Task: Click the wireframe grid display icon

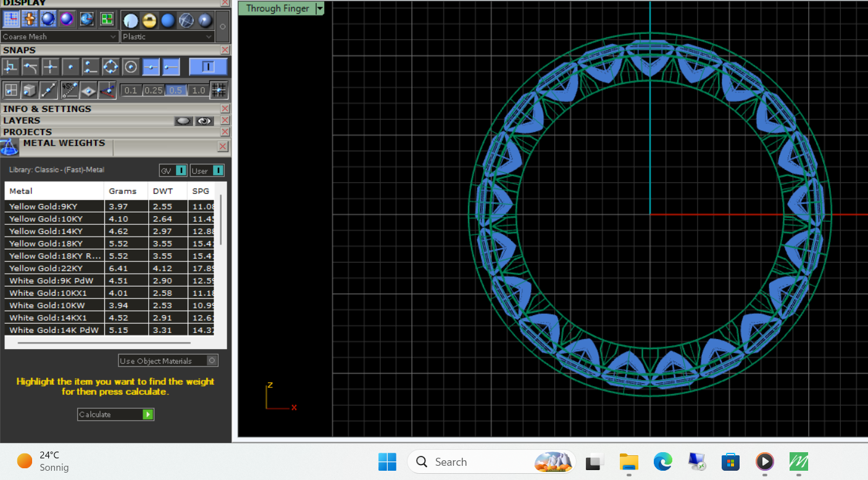Action: click(11, 19)
